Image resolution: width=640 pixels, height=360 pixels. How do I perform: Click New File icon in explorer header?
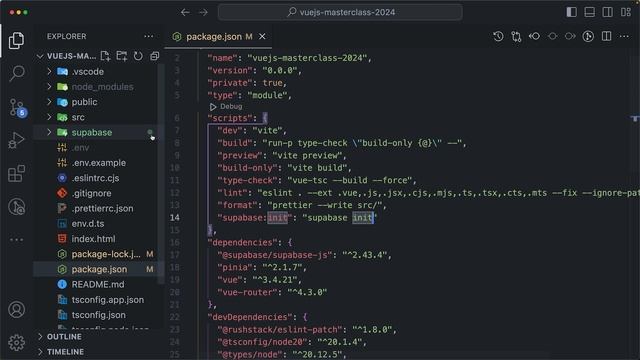click(x=105, y=56)
